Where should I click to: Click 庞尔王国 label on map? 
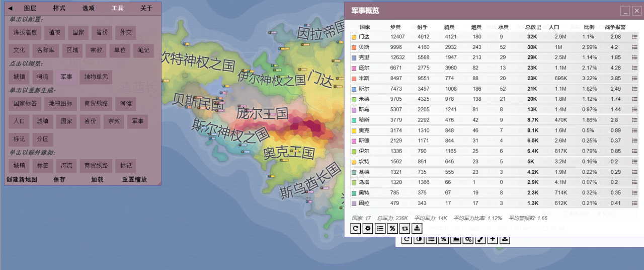[262, 113]
